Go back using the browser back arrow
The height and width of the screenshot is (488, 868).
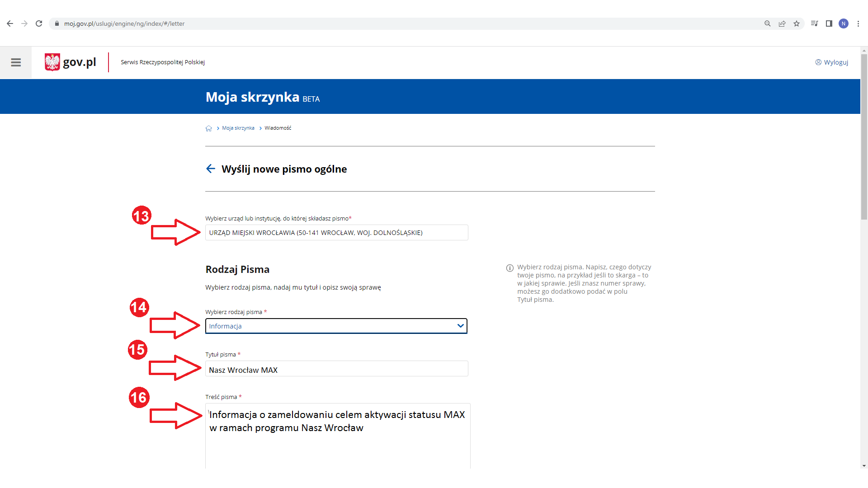coord(10,23)
